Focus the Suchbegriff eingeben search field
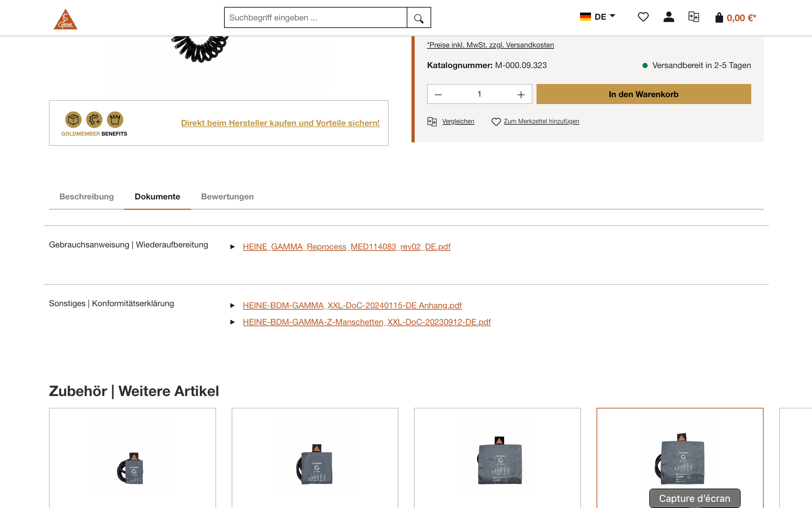Screen dimensions: 812x508 click(316, 18)
